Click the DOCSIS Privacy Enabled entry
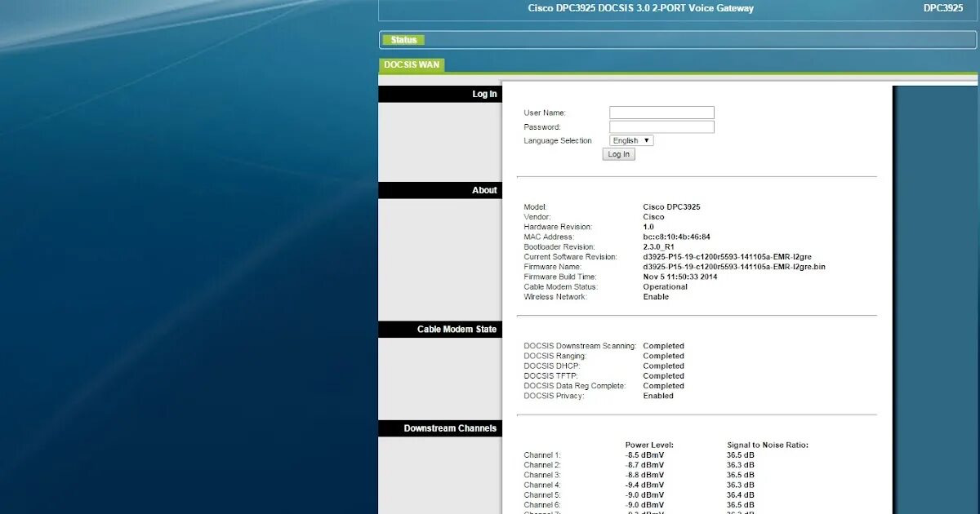The height and width of the screenshot is (514, 980). [657, 396]
